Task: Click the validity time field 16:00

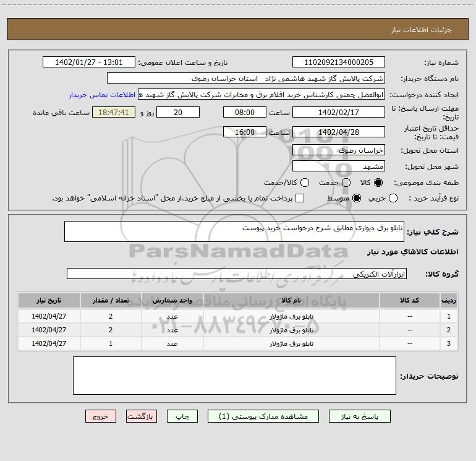Action: pyautogui.click(x=245, y=132)
